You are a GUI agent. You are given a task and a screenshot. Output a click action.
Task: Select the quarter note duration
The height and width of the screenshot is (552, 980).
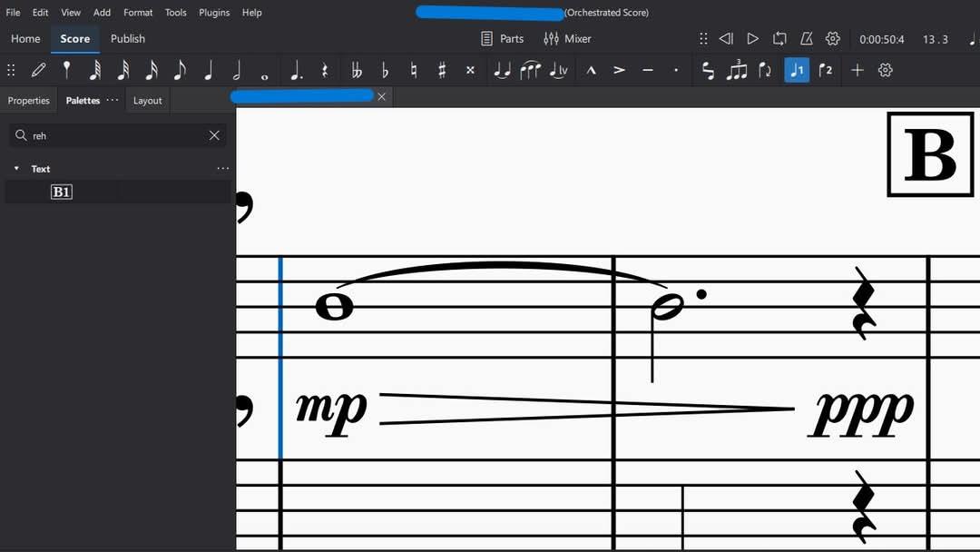pos(208,70)
